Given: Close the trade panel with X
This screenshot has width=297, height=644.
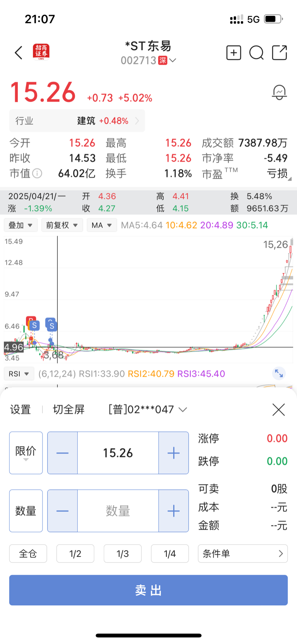Looking at the screenshot, I should [x=278, y=409].
